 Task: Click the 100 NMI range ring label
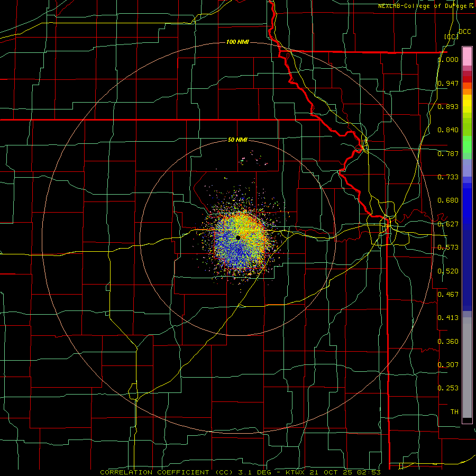point(237,42)
